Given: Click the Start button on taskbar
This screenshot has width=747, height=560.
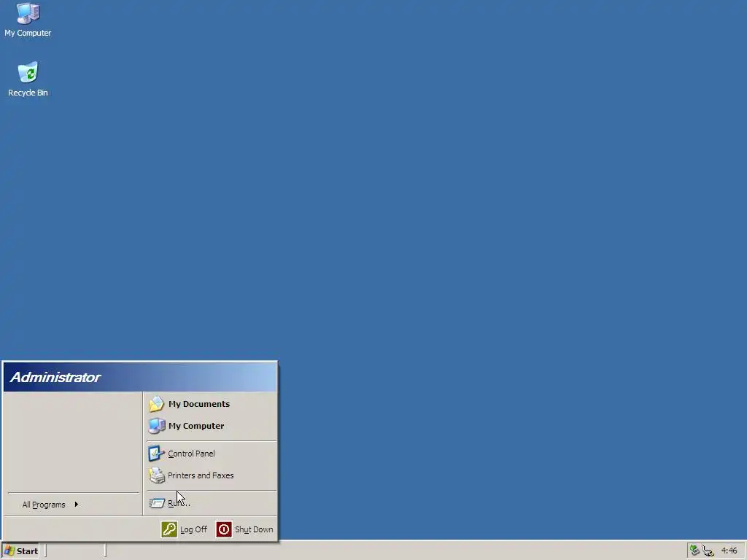Looking at the screenshot, I should pyautogui.click(x=20, y=551).
